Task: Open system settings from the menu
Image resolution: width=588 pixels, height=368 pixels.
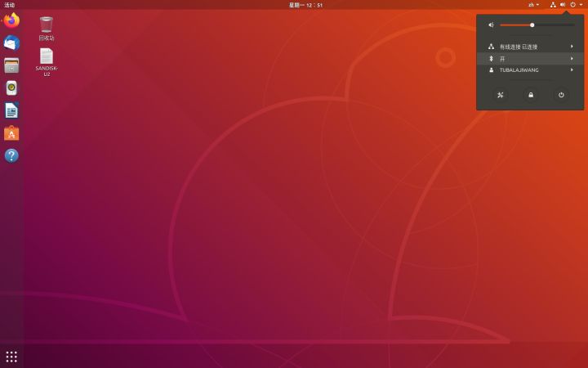Action: (501, 95)
